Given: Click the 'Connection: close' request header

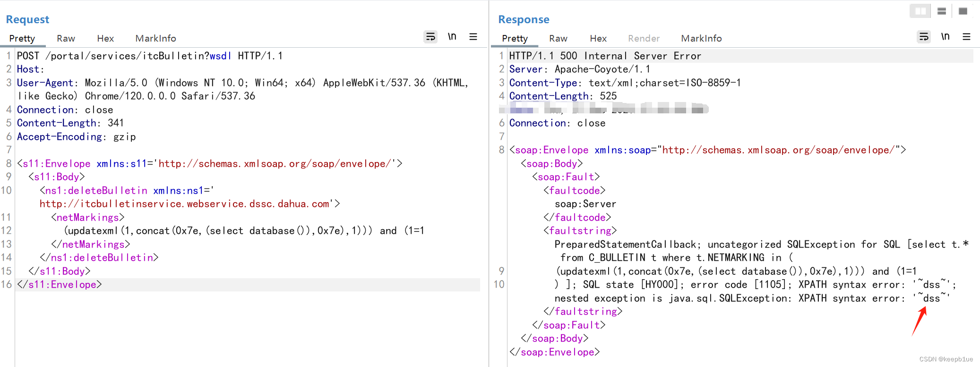Looking at the screenshot, I should [x=65, y=110].
